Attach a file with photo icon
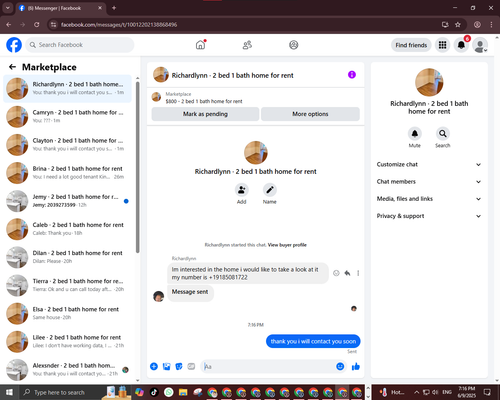 pos(166,367)
